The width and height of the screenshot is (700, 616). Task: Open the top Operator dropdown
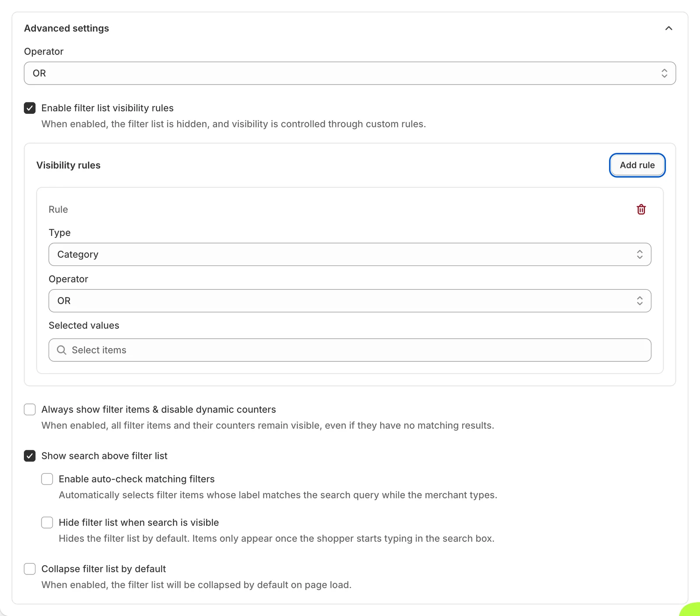coord(350,73)
